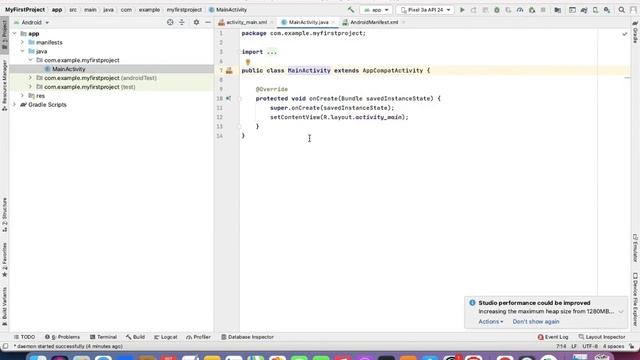
Task: Click the 4 spaces indent setting
Action: click(613, 347)
